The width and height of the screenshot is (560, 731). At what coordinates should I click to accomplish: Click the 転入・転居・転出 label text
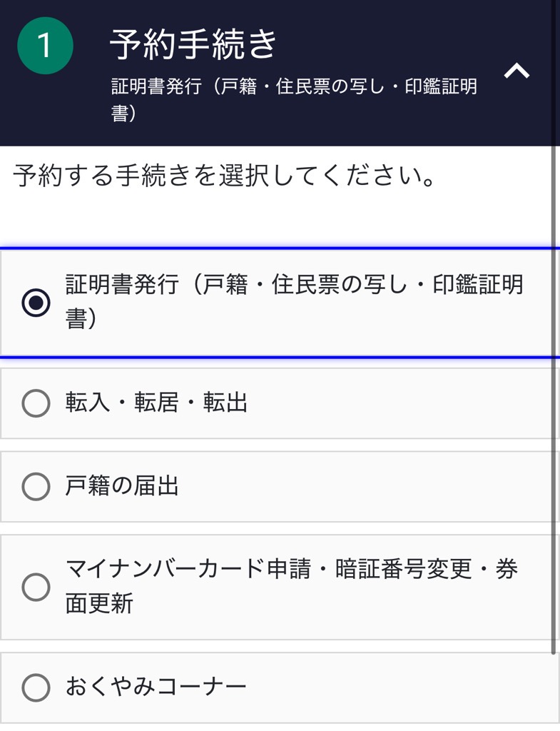[x=156, y=403]
